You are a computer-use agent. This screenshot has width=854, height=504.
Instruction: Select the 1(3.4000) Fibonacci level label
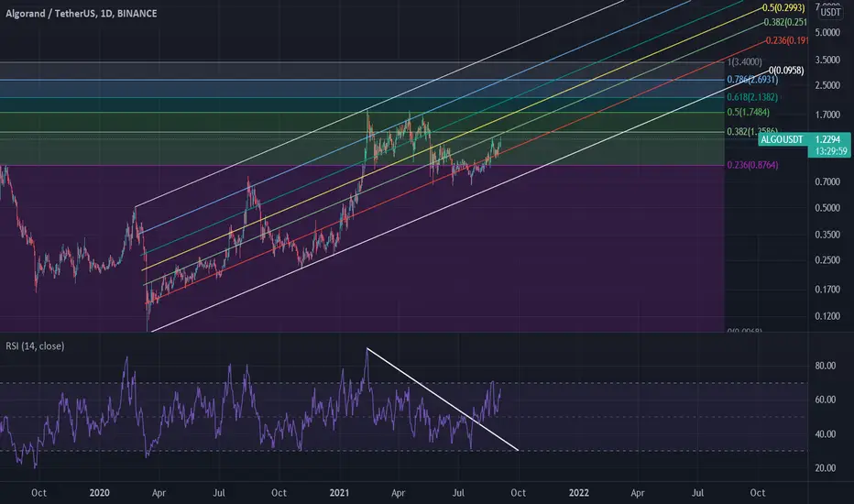point(745,61)
